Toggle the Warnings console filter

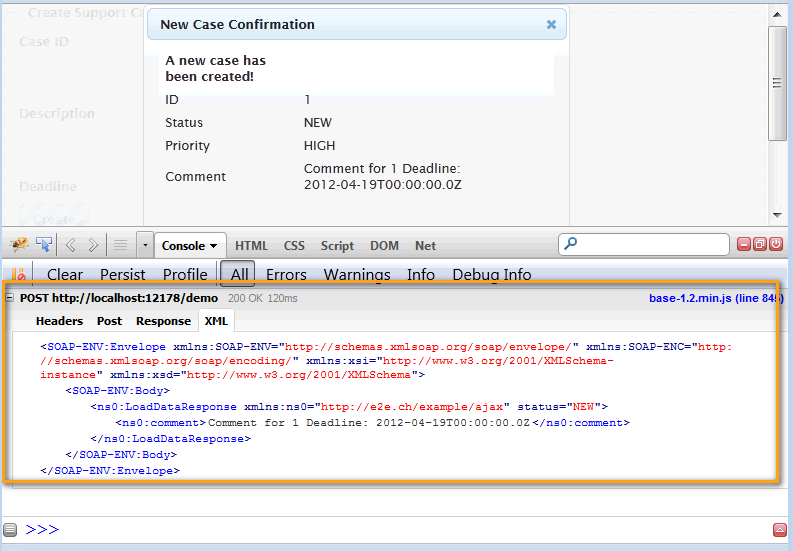tap(357, 274)
